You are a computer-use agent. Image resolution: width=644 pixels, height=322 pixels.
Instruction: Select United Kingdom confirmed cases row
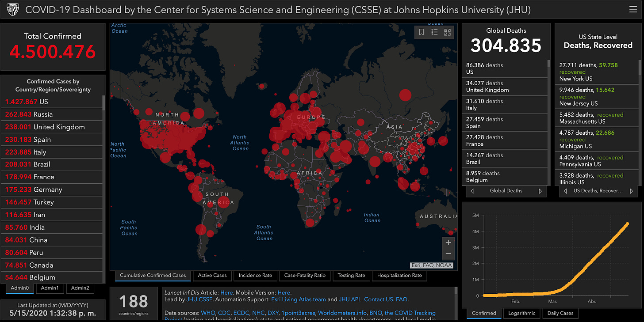click(x=52, y=127)
